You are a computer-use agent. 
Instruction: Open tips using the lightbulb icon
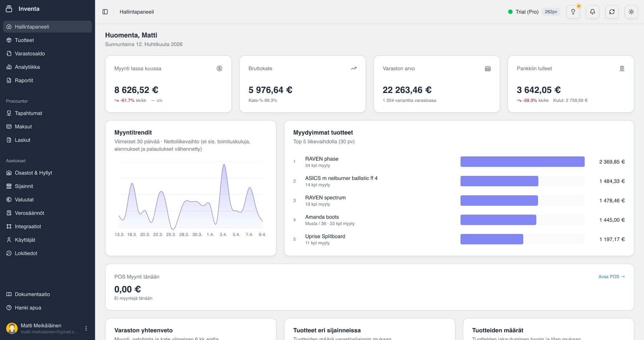(573, 12)
